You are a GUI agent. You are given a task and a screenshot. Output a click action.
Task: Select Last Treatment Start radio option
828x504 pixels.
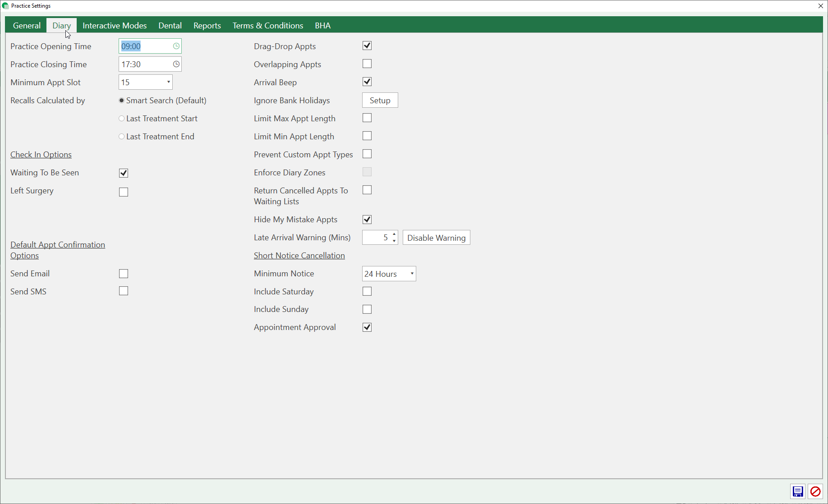coord(122,119)
